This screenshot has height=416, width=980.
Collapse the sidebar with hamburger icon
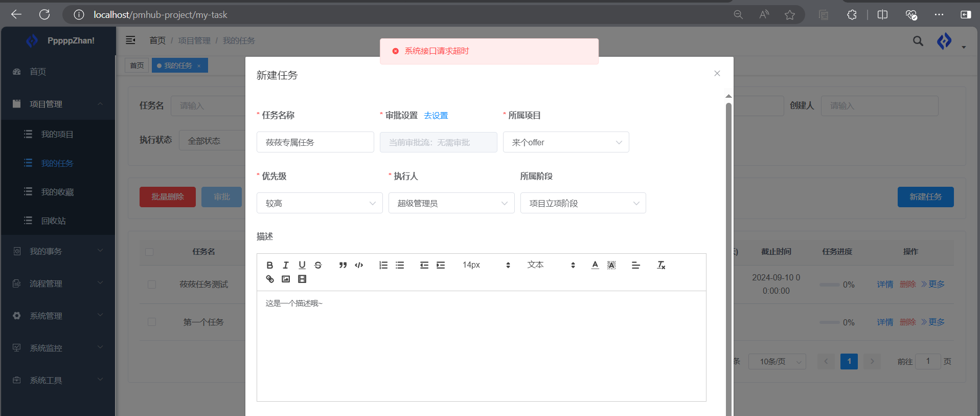(x=131, y=40)
